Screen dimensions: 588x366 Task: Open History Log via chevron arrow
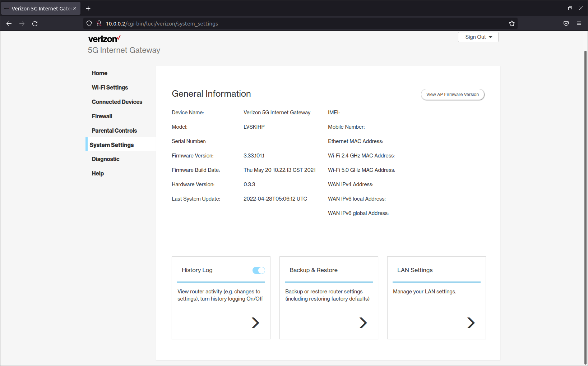click(255, 323)
